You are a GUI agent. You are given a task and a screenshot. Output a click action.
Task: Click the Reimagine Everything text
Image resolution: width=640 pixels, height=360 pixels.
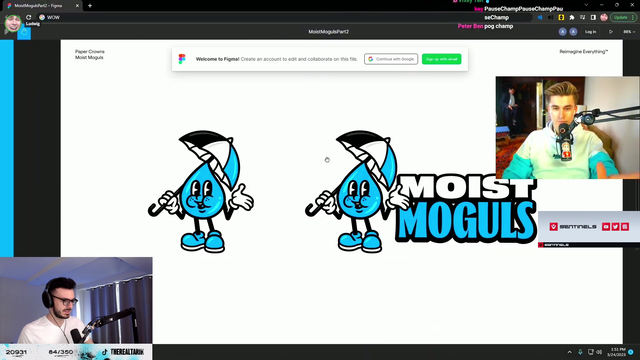point(584,51)
